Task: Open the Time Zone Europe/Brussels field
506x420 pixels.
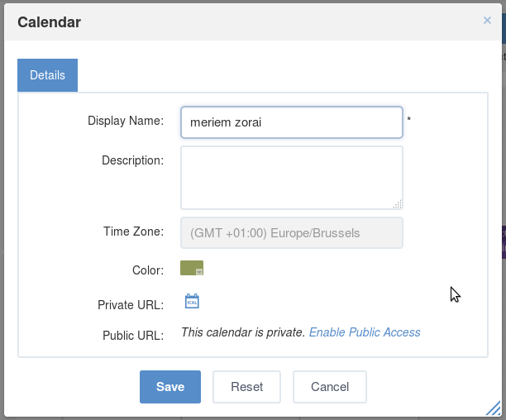Action: tap(291, 233)
